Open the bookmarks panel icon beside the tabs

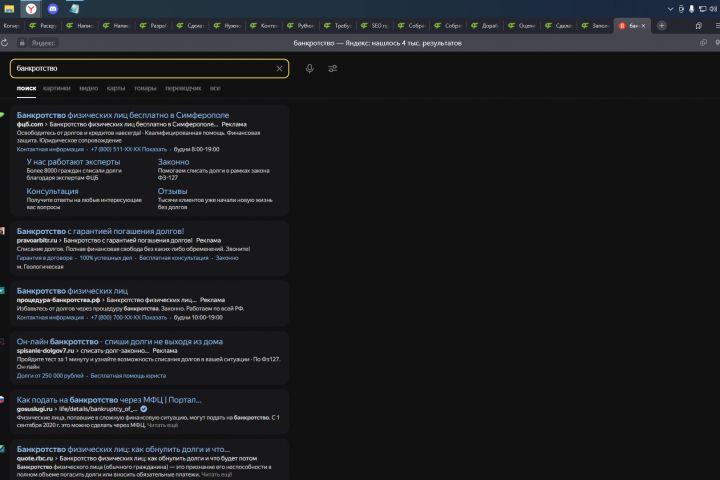pos(698,26)
